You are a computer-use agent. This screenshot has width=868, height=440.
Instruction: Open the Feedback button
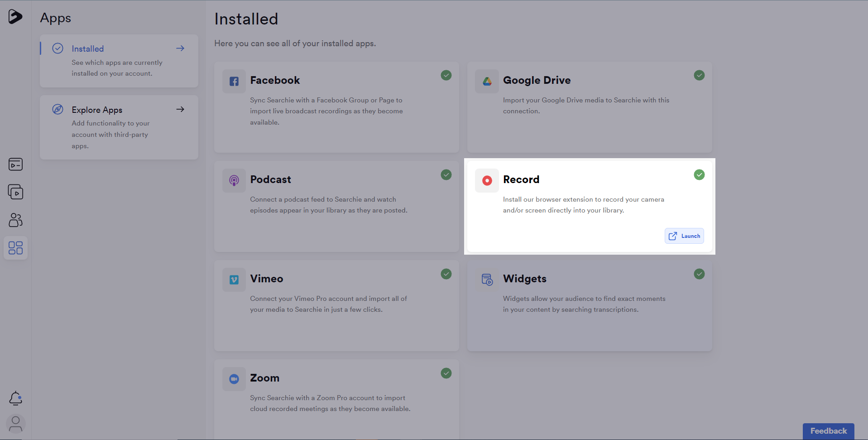(x=828, y=431)
